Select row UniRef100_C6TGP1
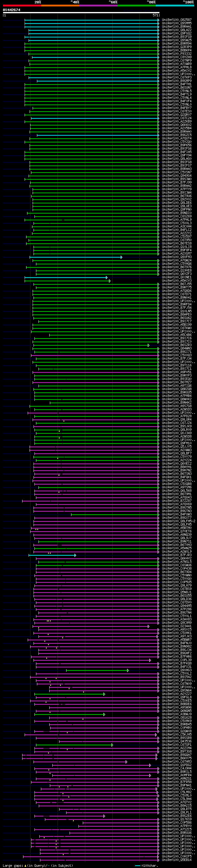 (x=177, y=745)
